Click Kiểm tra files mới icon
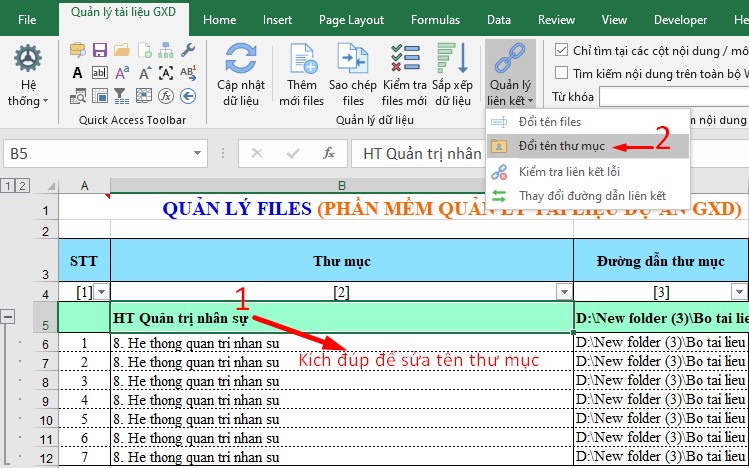Image resolution: width=749 pixels, height=468 pixels. [405, 60]
